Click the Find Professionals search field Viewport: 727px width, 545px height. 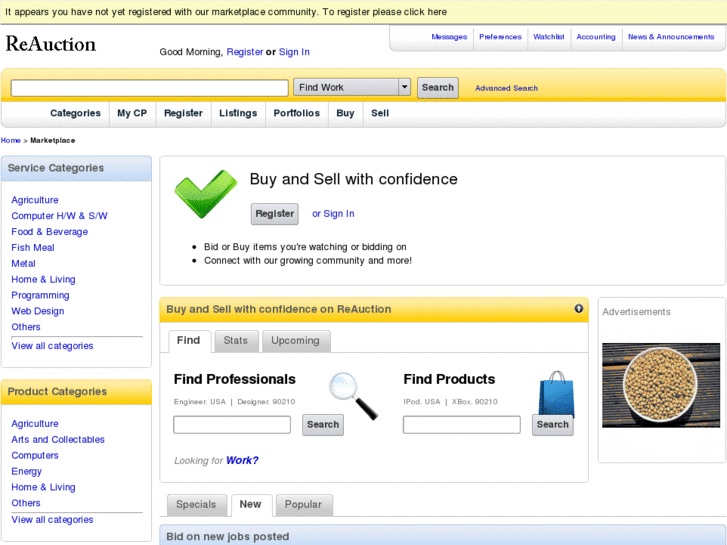point(232,425)
